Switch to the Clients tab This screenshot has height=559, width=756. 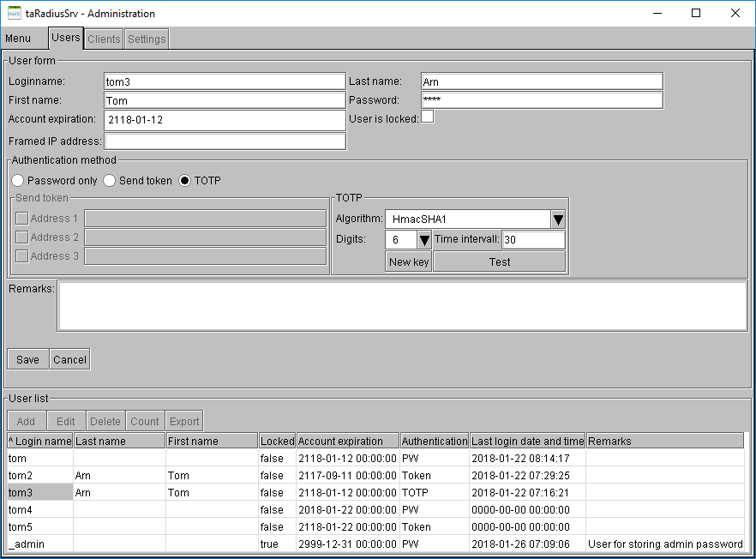(104, 39)
